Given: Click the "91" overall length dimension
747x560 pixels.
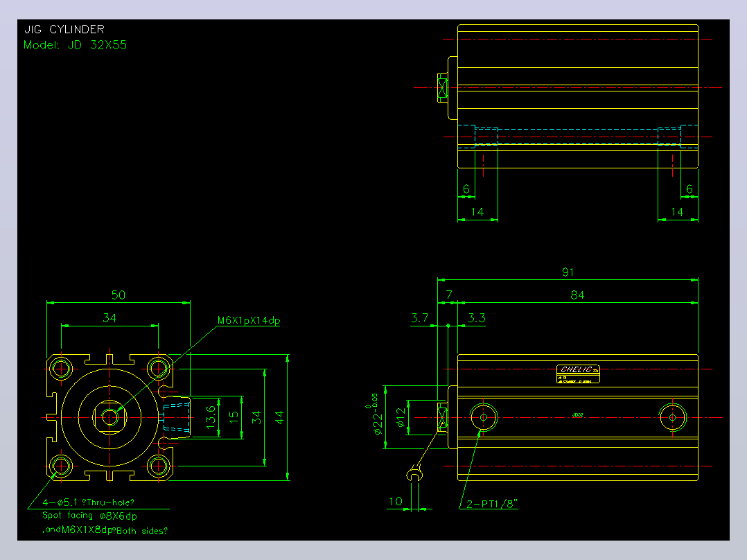Looking at the screenshot, I should tap(568, 272).
